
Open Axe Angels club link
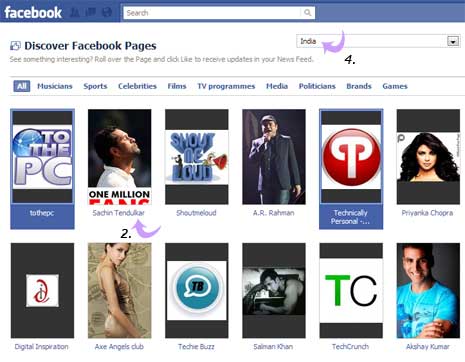119,347
